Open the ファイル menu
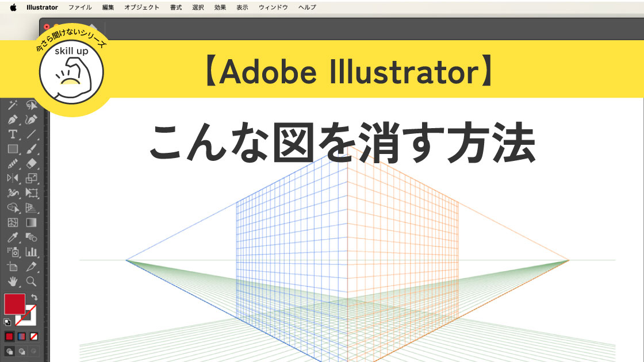 pos(80,7)
